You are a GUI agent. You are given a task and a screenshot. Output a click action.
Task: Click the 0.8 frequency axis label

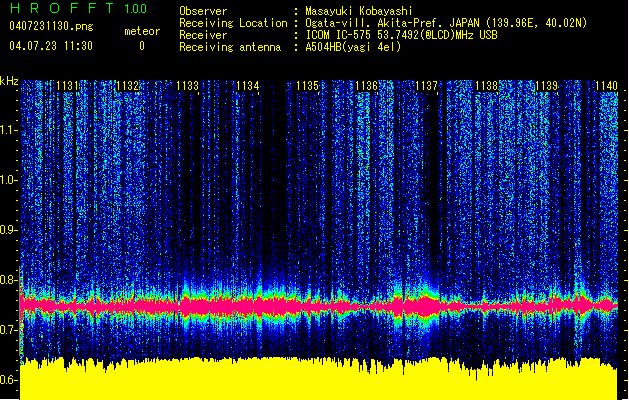coord(8,280)
